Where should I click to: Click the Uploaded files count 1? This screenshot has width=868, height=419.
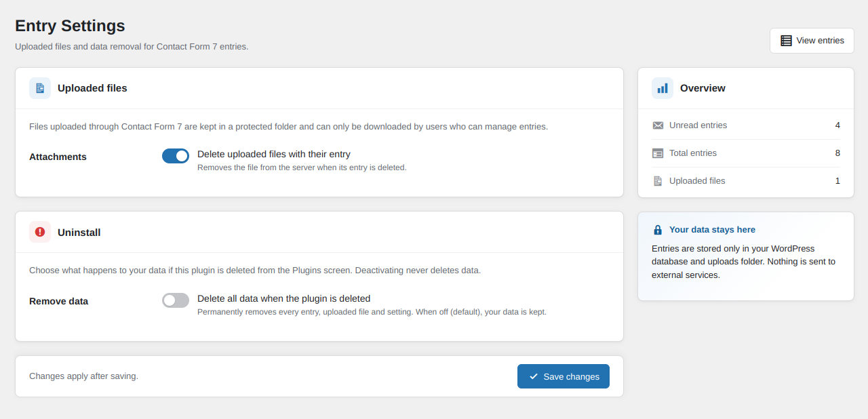pyautogui.click(x=837, y=181)
